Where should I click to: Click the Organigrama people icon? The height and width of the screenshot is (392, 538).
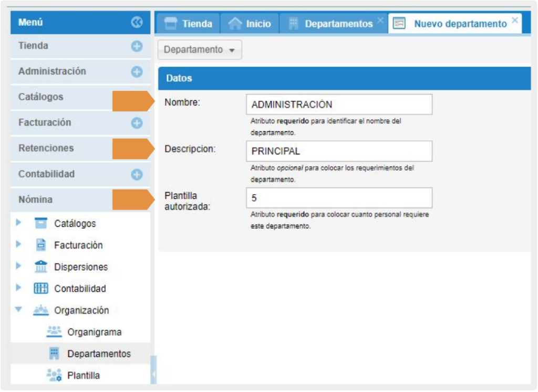[54, 332]
